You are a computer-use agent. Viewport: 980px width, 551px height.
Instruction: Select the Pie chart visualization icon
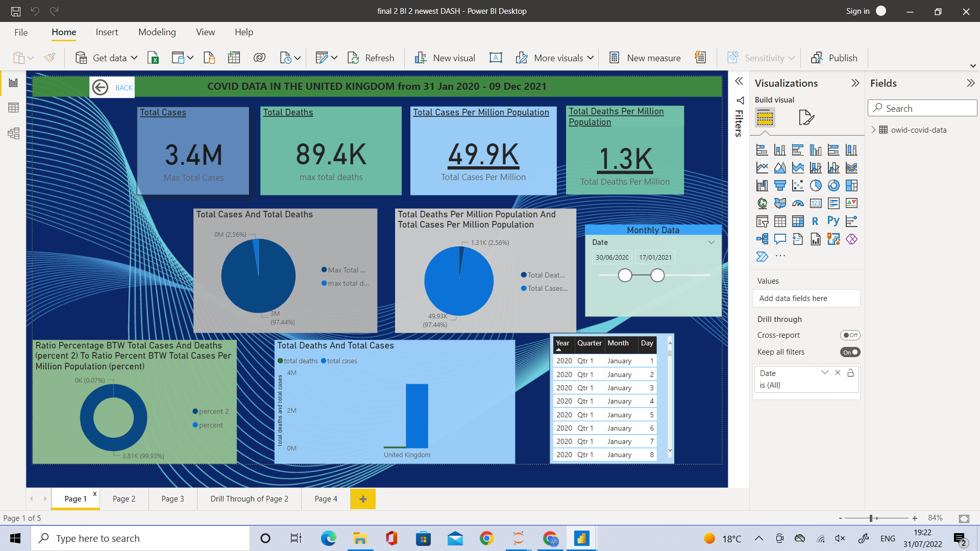coord(815,185)
